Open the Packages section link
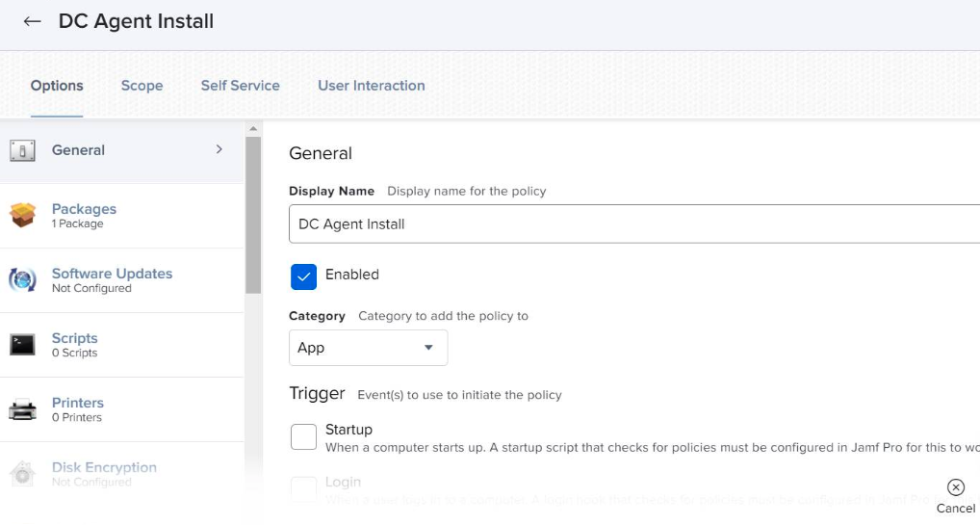 (x=84, y=209)
